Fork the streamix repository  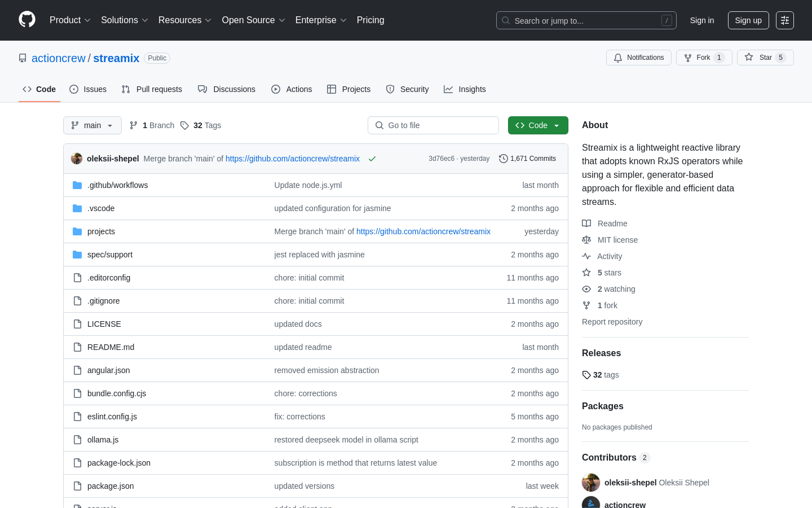(x=704, y=58)
